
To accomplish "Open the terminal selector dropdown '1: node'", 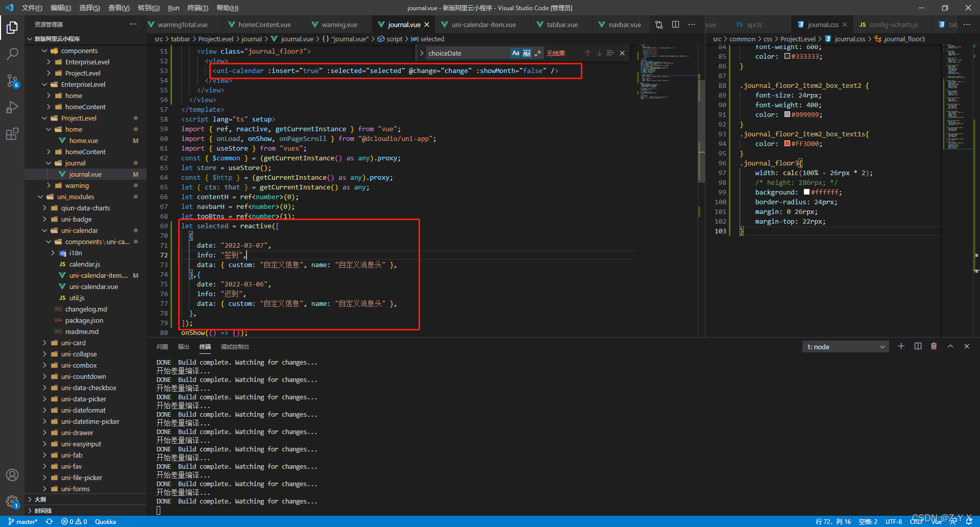I will (x=845, y=347).
